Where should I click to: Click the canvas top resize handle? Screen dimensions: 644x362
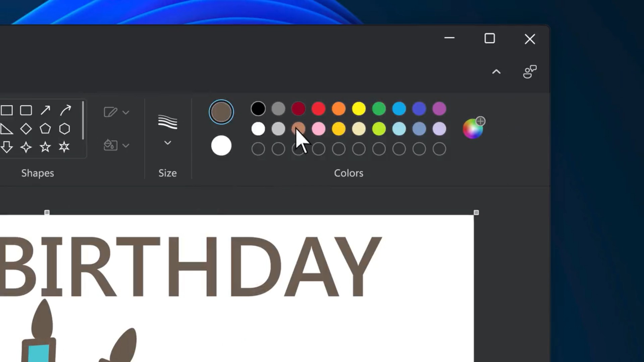tap(47, 213)
